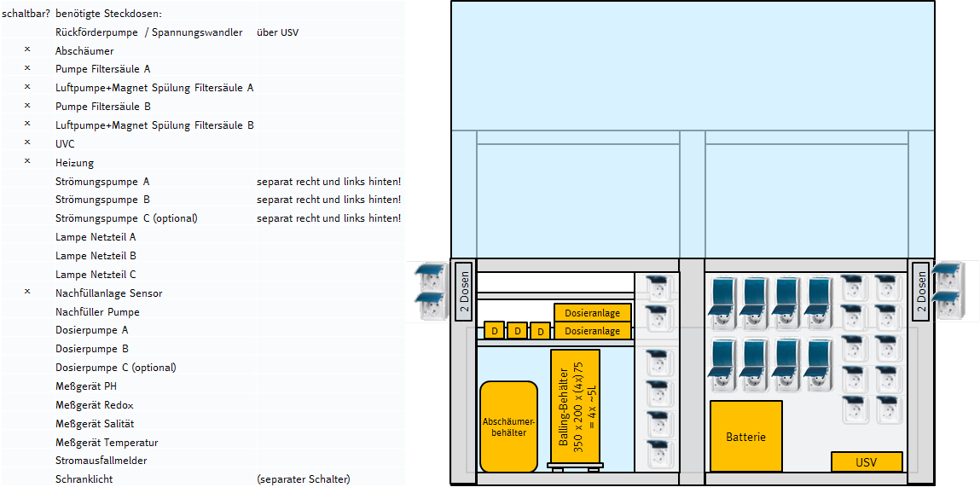Click the leftmost orange D box
This screenshot has height=493, width=980.
pyautogui.click(x=494, y=331)
